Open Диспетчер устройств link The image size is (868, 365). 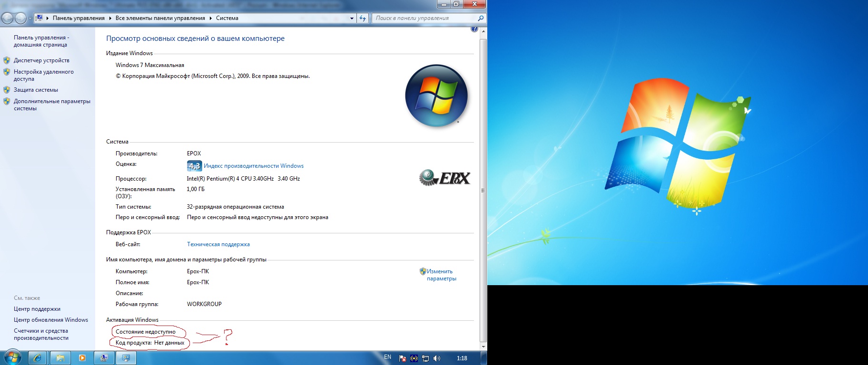click(x=41, y=60)
